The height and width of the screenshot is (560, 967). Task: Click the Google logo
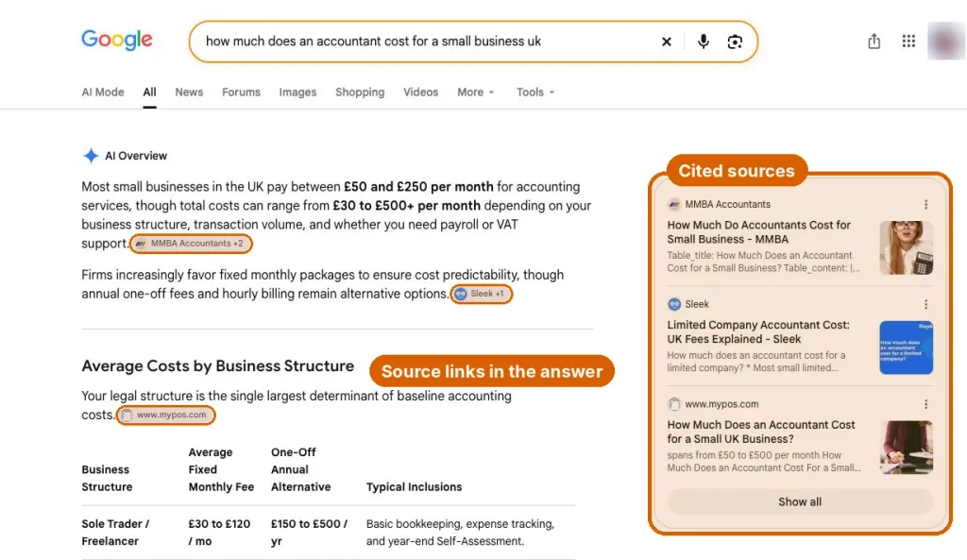click(116, 40)
